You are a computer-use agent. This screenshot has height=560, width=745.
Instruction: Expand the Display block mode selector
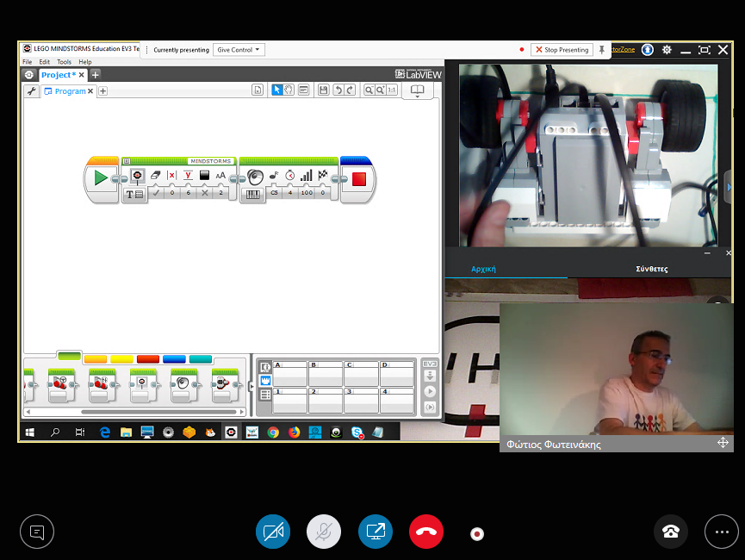coord(135,194)
